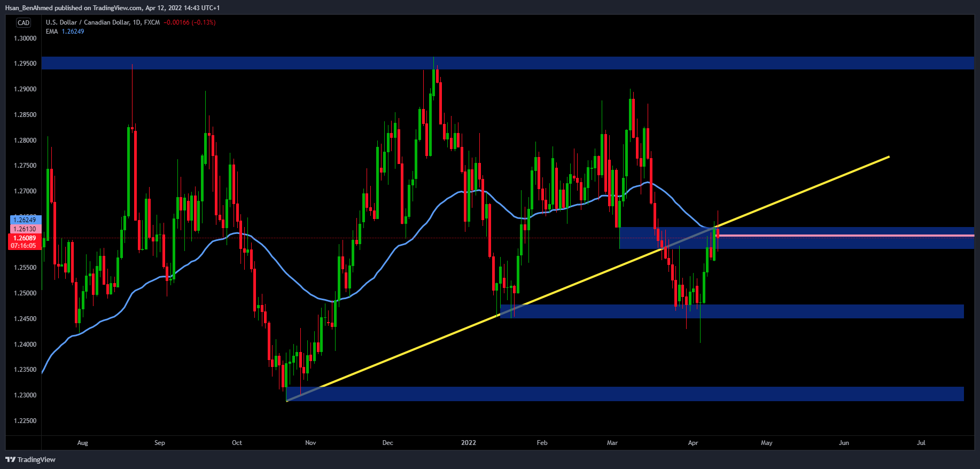Click the red 1.26089 current price tag
Image resolution: width=980 pixels, height=469 pixels.
pyautogui.click(x=25, y=238)
